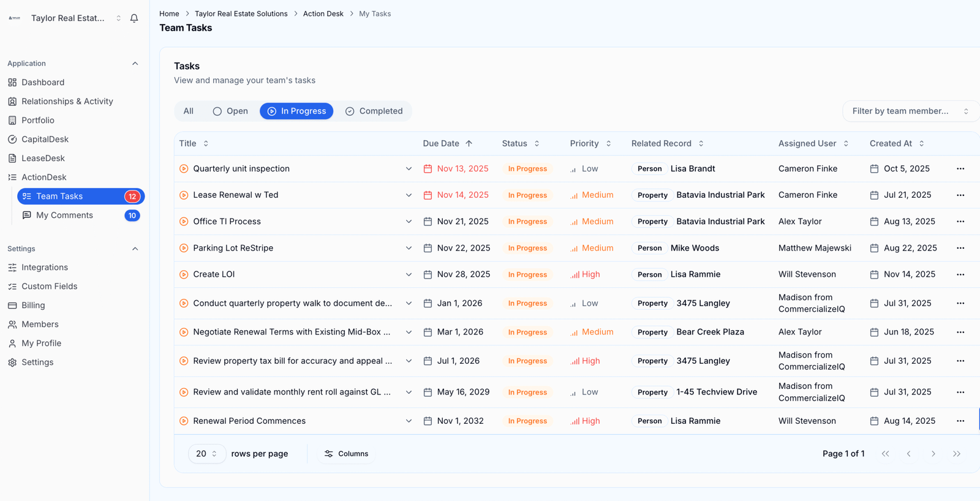Click the My Comments chat icon
This screenshot has height=501, width=980.
tap(27, 215)
